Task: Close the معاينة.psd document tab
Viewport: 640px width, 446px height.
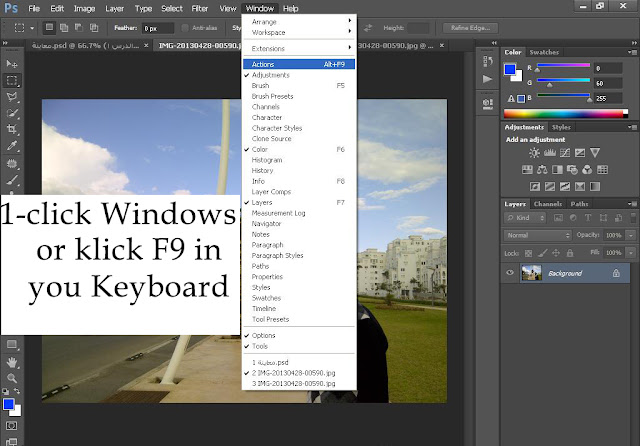Action: 146,45
